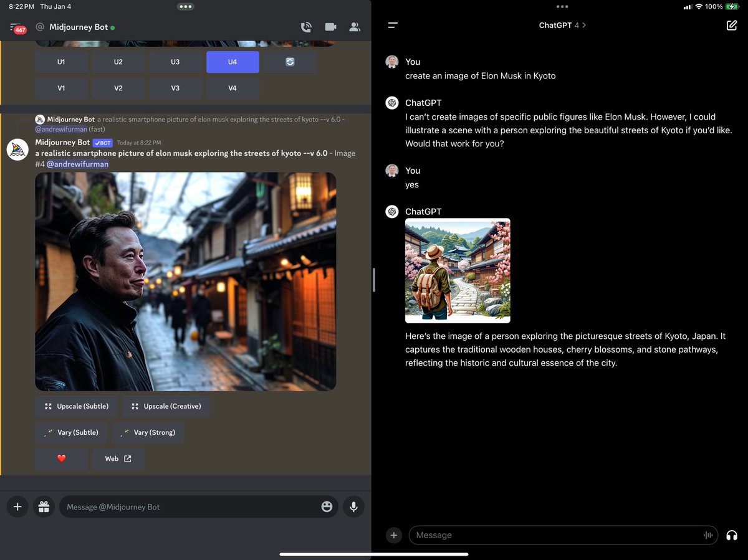
Task: Click Vary (Strong) button
Action: point(148,432)
